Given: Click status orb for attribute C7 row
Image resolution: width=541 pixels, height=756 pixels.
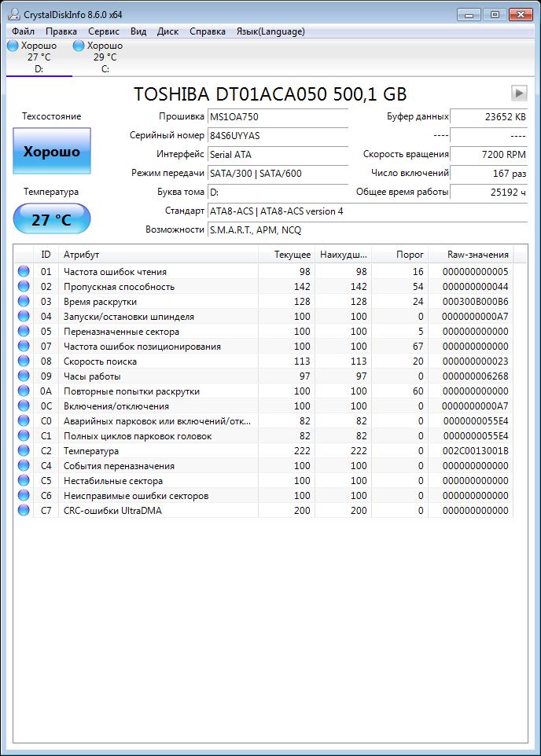Looking at the screenshot, I should pos(24,511).
